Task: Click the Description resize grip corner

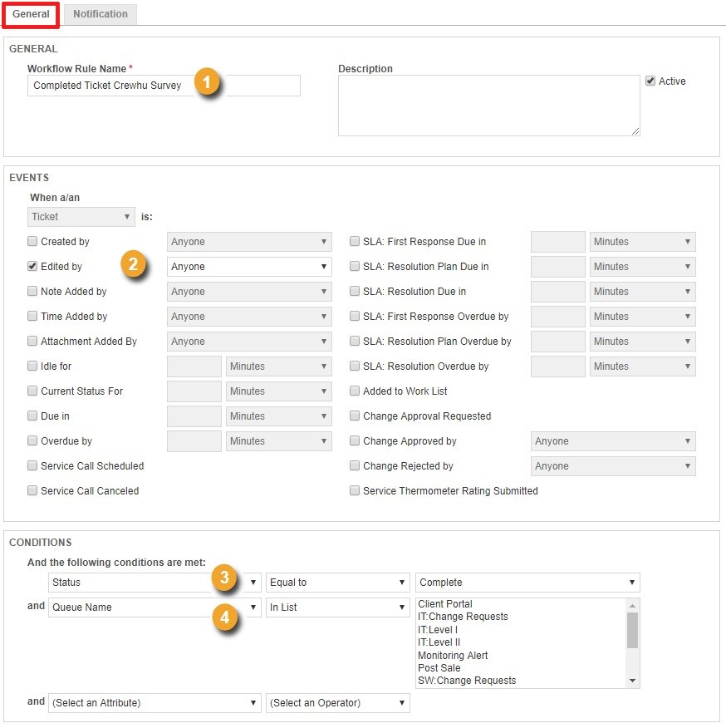Action: tap(635, 131)
